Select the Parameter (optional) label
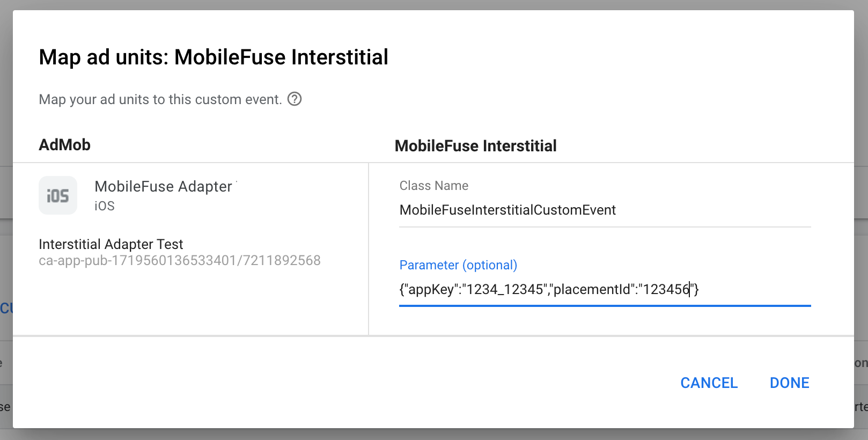The width and height of the screenshot is (868, 440). (x=458, y=265)
